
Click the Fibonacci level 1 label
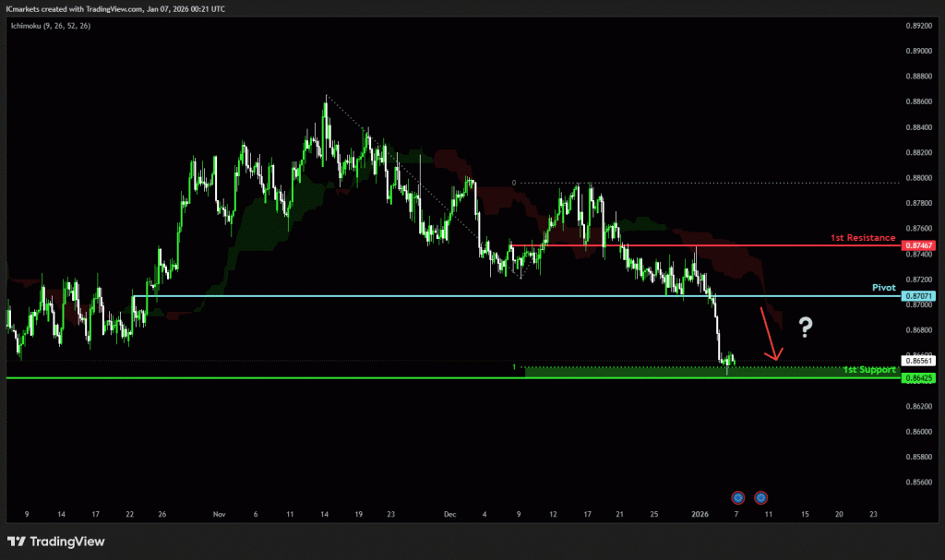pyautogui.click(x=514, y=367)
